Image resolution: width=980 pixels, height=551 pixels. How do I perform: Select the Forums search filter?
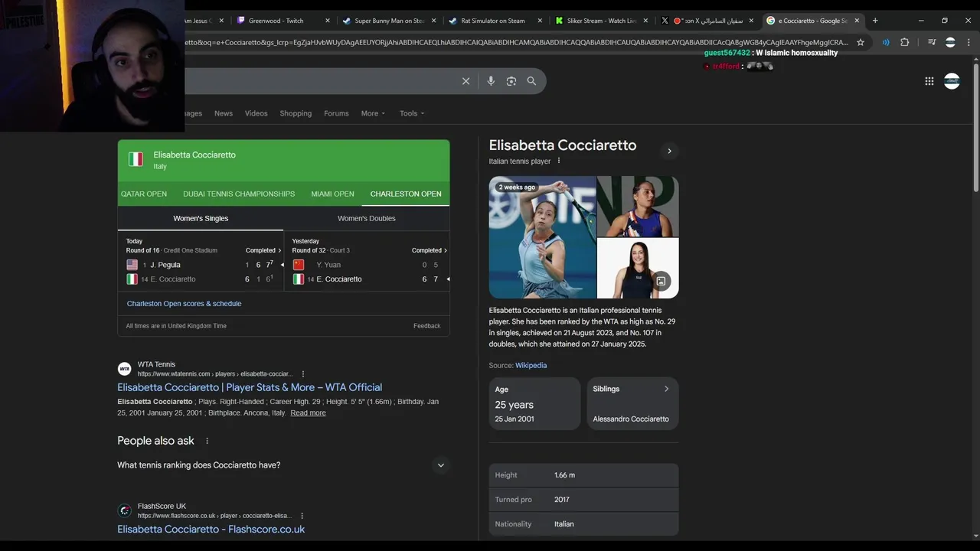336,113
